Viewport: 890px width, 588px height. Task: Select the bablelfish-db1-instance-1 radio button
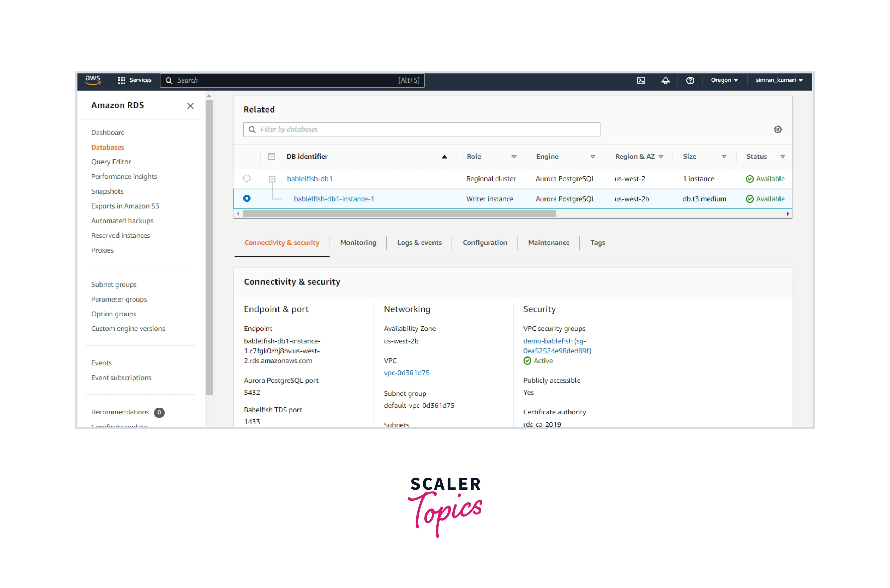pos(247,198)
